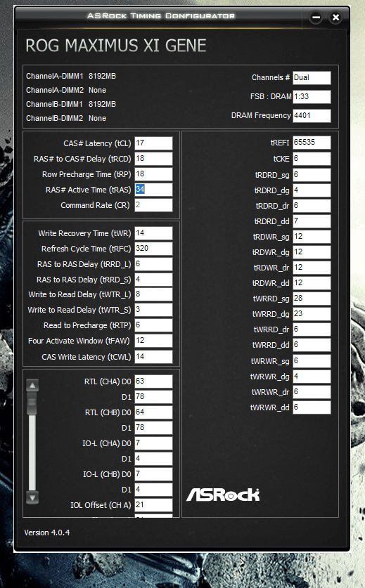Click the tRDWR_dr value field
Viewport: 365px width, 588px height.
coord(312,268)
